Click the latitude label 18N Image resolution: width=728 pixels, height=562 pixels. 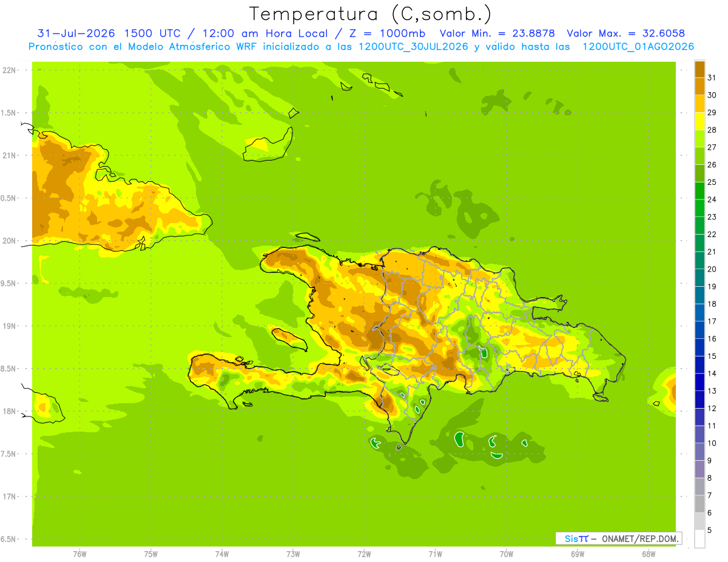click(9, 412)
